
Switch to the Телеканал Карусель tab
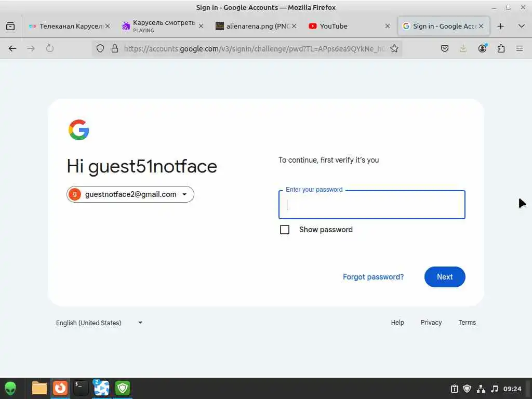[x=70, y=26]
